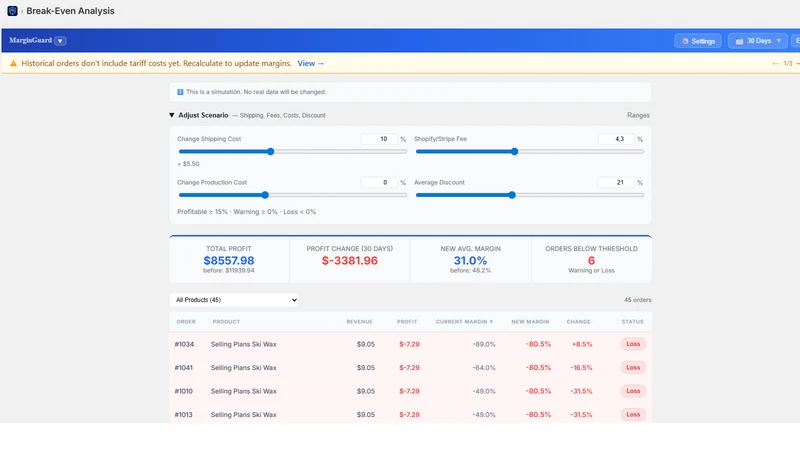Click the Loss badge for order #1034
Image resolution: width=800 pixels, height=450 pixels.
pos(633,344)
